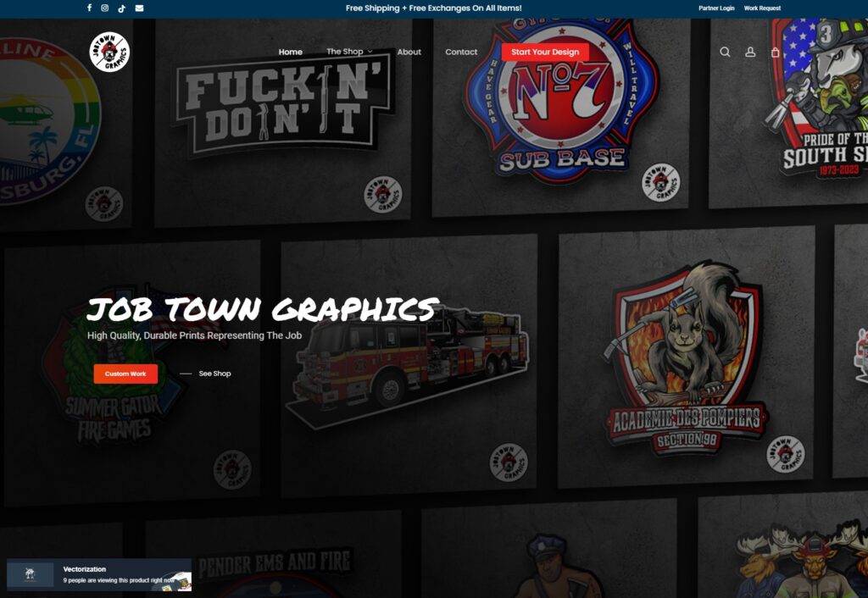
Task: Click the Start Your Design button
Action: (545, 52)
